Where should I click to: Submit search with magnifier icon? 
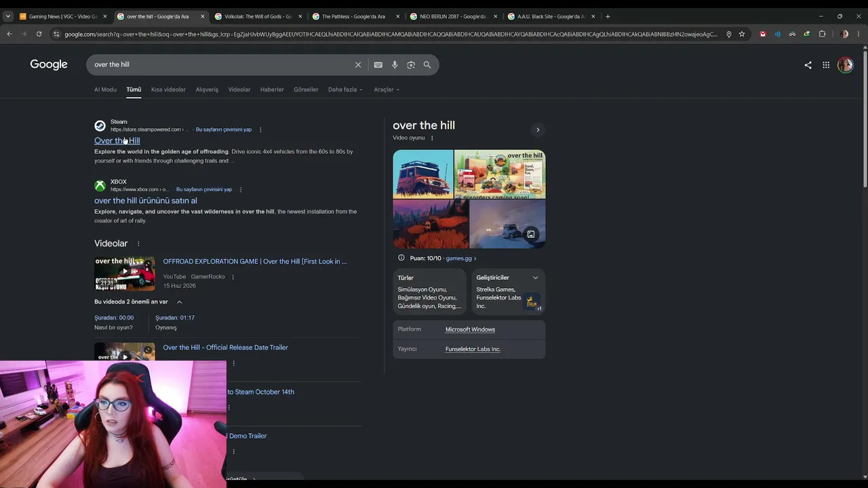pos(427,64)
